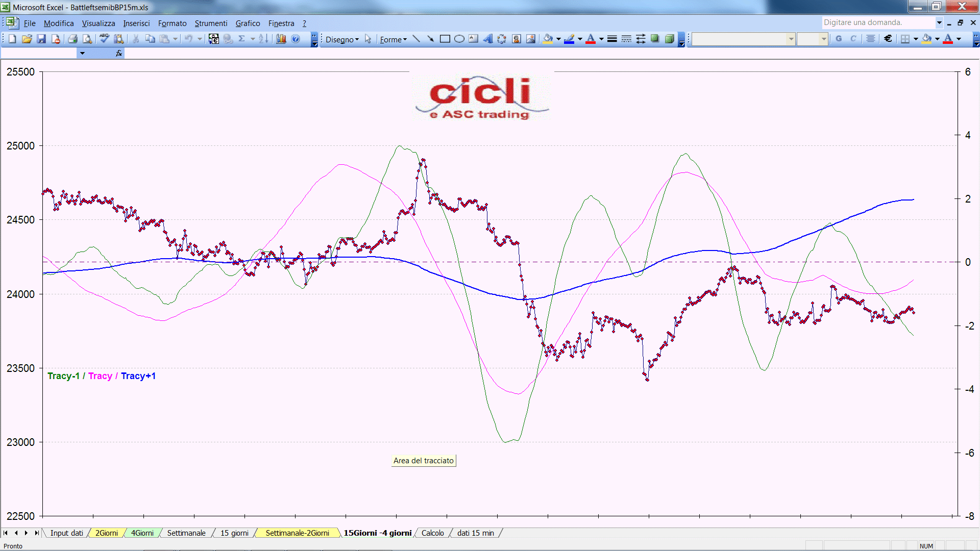Open the Visualizza menu
Image resolution: width=980 pixels, height=551 pixels.
click(99, 23)
